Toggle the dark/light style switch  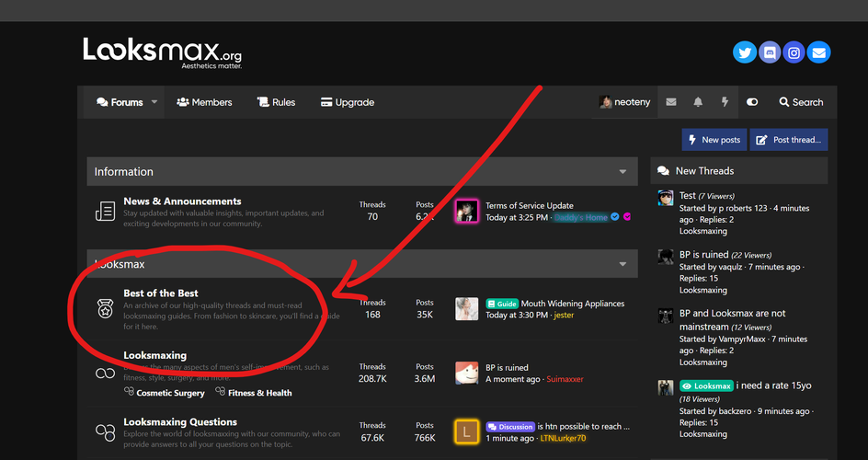coord(752,102)
